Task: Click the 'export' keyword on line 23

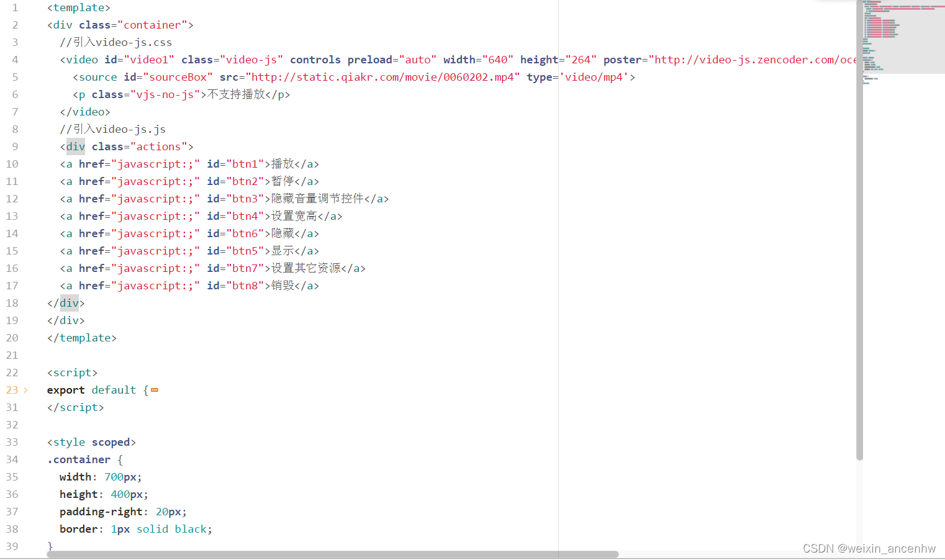Action: tap(66, 390)
